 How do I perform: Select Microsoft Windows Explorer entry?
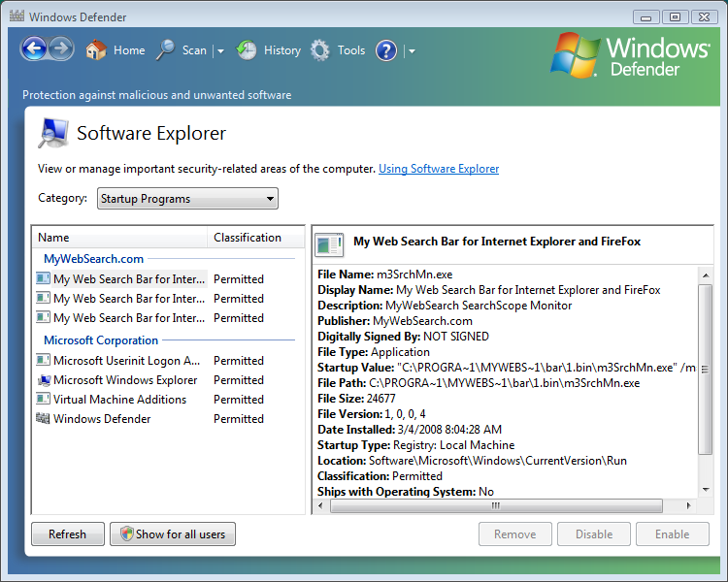[x=125, y=380]
